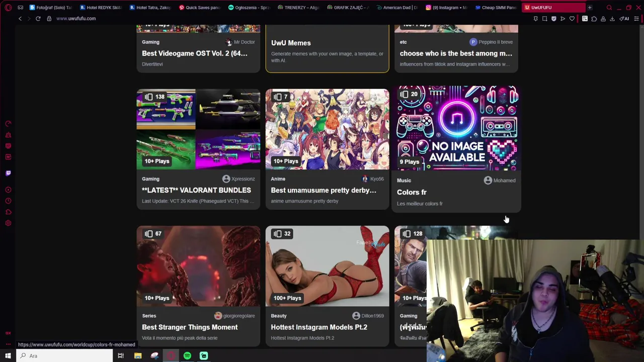Switch to the TRENERZY Allegro tab
Screen dimensions: 644x362
click(297, 8)
